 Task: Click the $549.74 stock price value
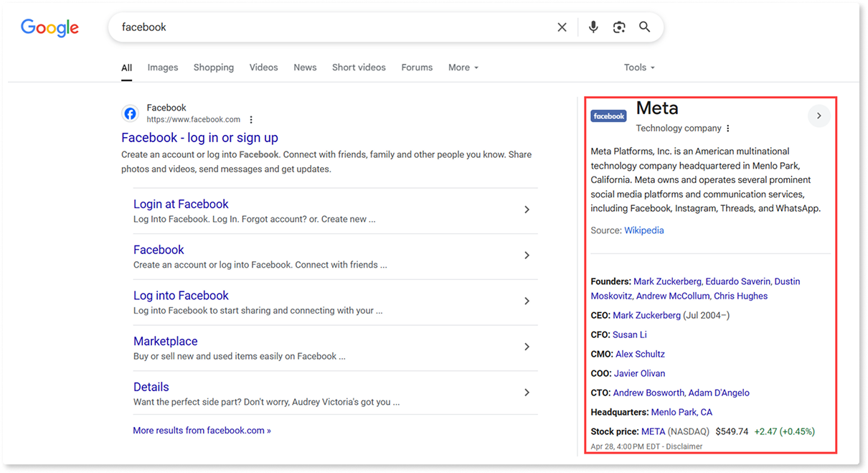732,431
